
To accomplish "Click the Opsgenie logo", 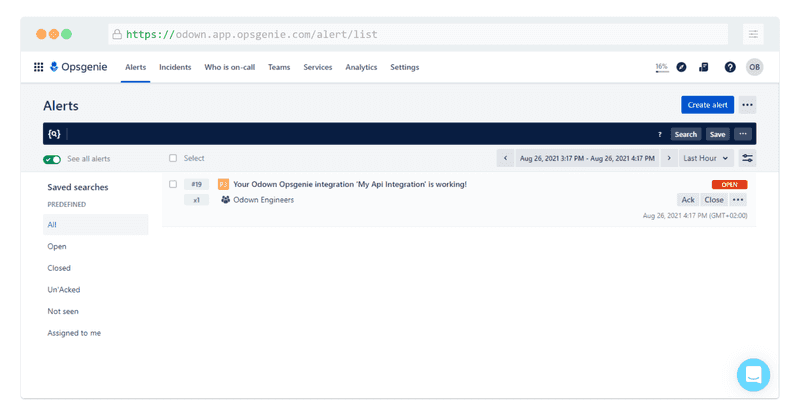I will (x=80, y=67).
